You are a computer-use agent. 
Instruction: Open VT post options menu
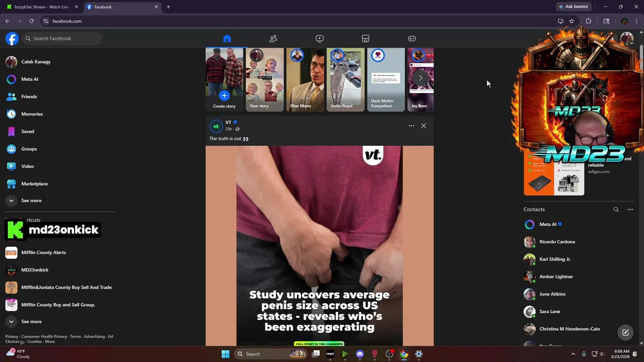click(x=412, y=126)
